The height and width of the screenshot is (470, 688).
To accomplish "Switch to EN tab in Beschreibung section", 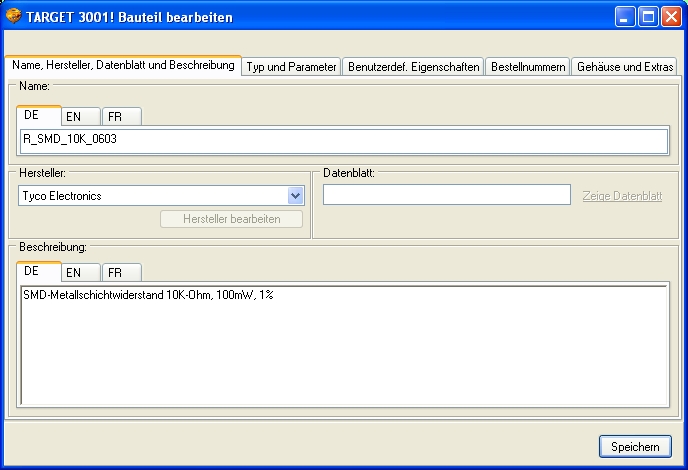I will 73,272.
